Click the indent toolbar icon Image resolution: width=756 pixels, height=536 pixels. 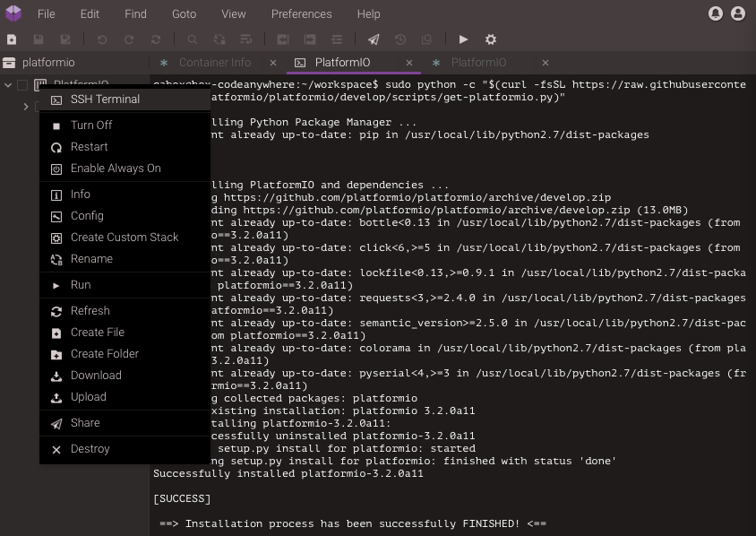coord(310,39)
